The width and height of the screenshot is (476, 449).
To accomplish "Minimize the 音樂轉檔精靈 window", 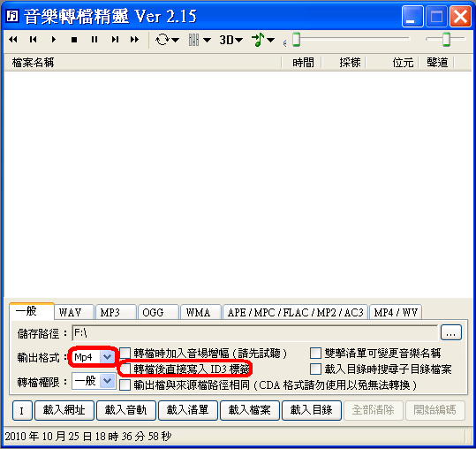I will (x=412, y=16).
